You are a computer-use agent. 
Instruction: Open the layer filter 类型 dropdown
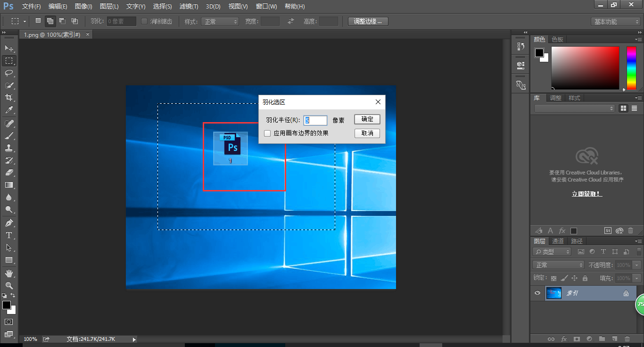point(552,252)
